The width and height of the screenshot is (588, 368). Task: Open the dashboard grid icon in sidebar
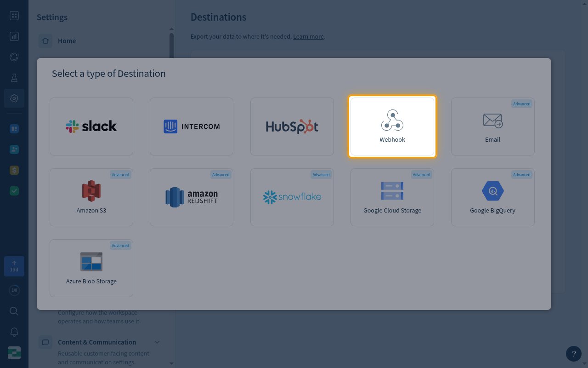tap(14, 16)
